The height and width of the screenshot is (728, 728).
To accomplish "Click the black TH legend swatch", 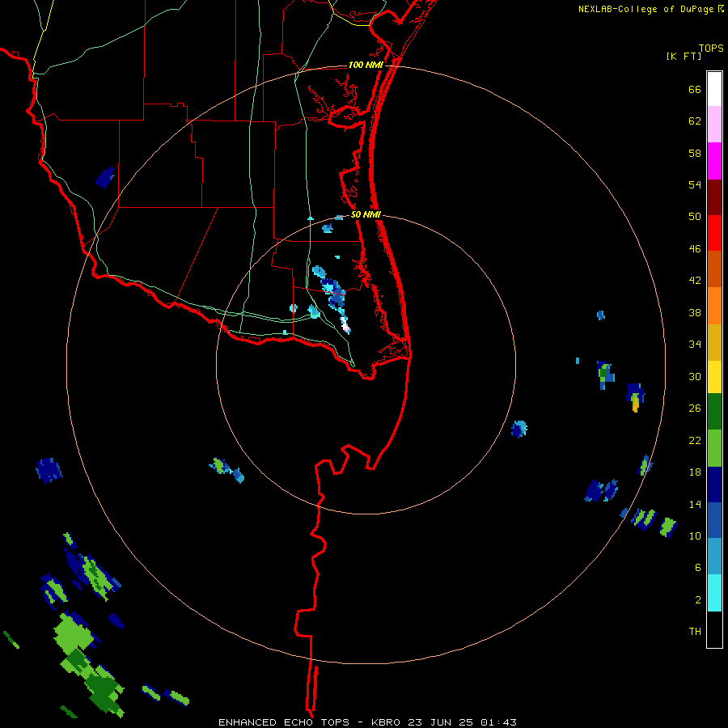I will point(714,629).
